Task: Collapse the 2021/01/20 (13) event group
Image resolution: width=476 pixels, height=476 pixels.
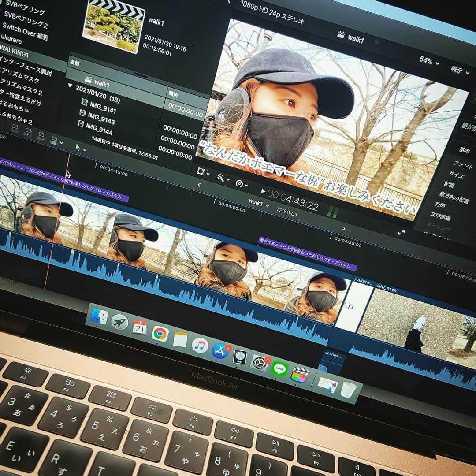Action: tap(70, 86)
